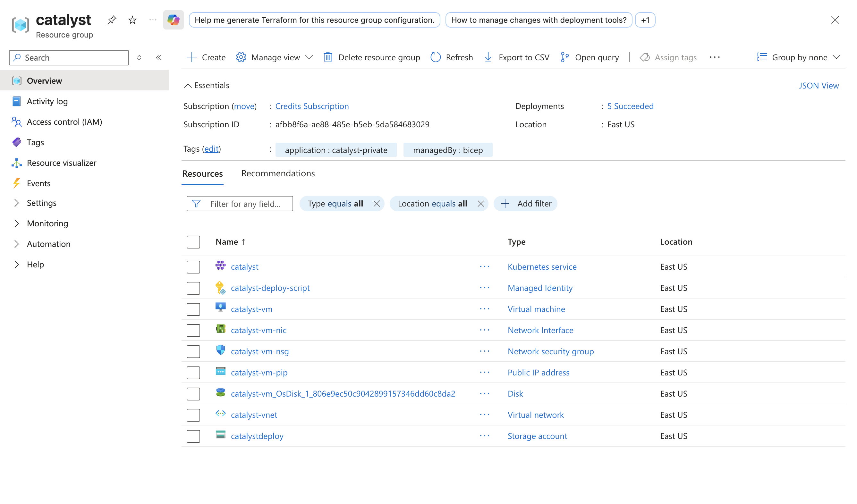The image size is (857, 504).
Task: Click the Create plus icon
Action: click(x=192, y=57)
